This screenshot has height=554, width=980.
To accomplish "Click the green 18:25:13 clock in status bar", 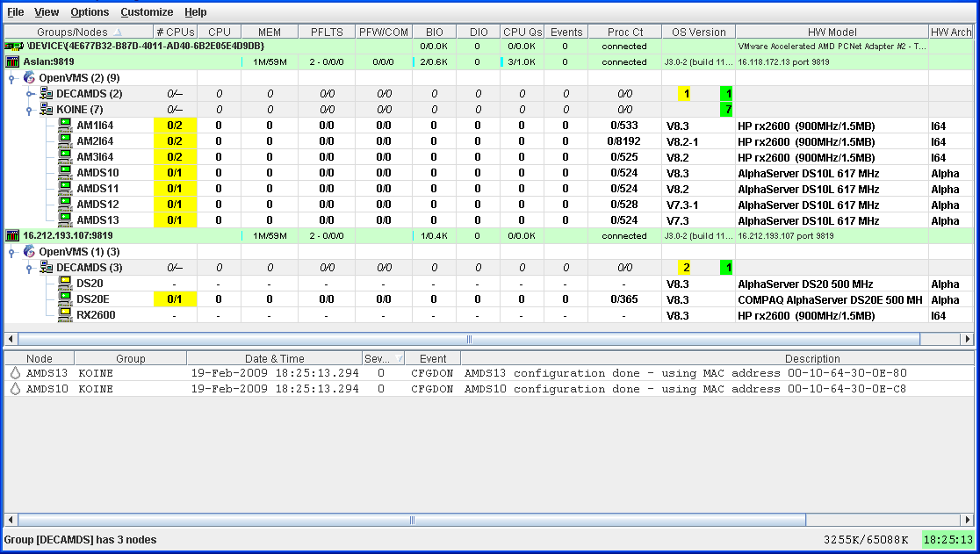I will (x=948, y=540).
